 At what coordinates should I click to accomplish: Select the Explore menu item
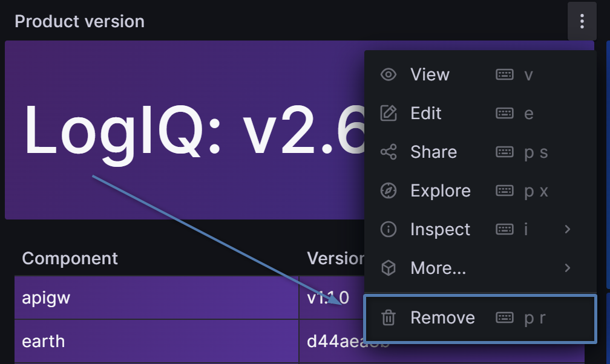click(x=440, y=190)
